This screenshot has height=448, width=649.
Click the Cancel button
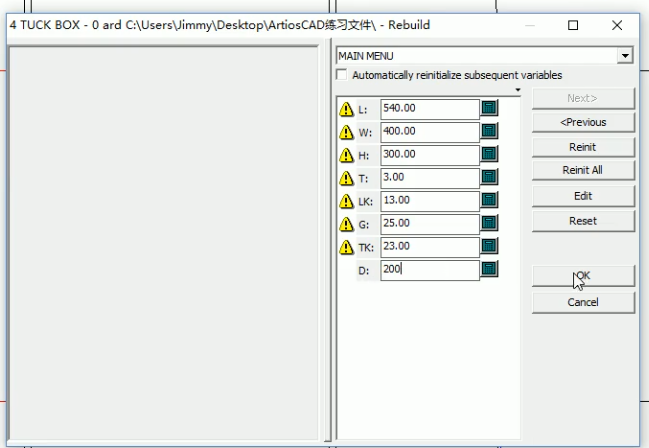coord(583,302)
